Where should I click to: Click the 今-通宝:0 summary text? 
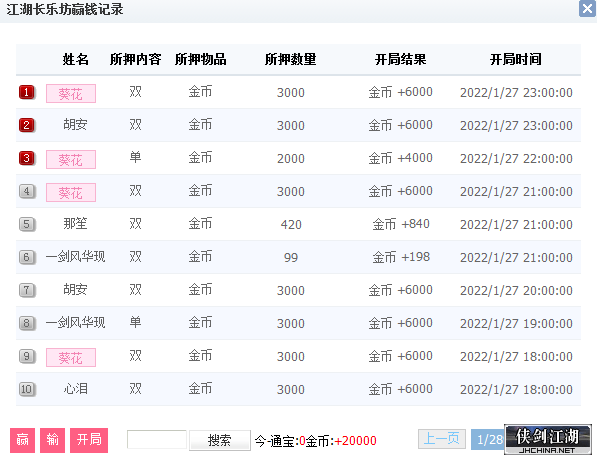(x=280, y=441)
